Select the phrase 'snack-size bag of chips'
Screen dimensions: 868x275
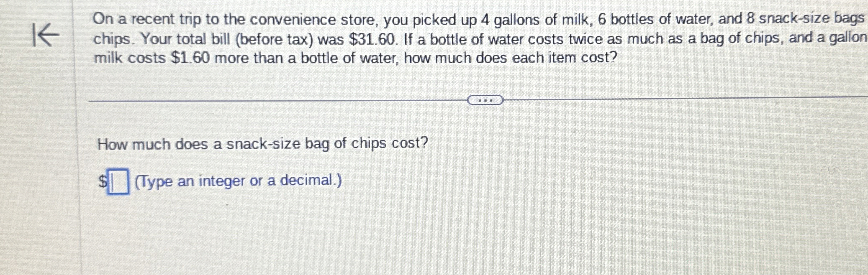(x=307, y=144)
